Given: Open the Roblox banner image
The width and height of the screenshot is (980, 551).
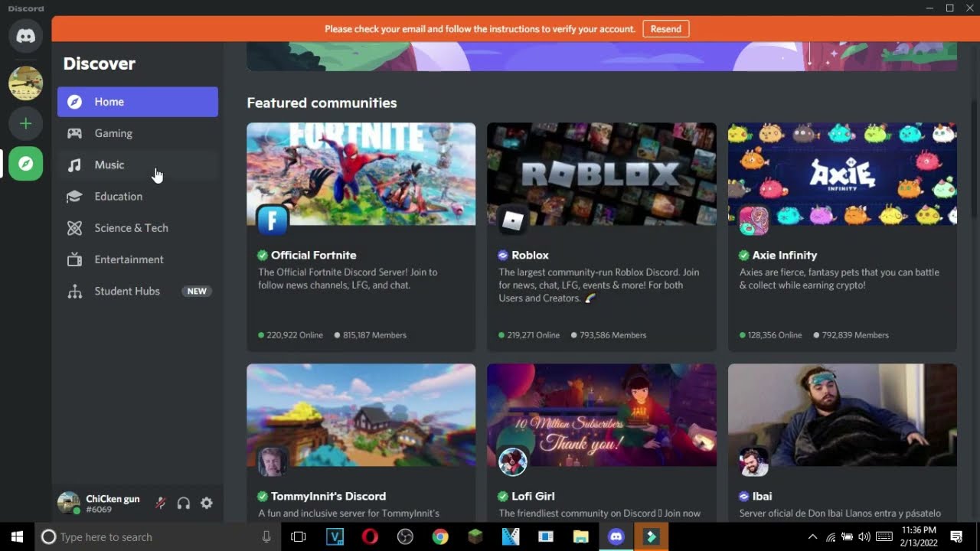Looking at the screenshot, I should (602, 174).
